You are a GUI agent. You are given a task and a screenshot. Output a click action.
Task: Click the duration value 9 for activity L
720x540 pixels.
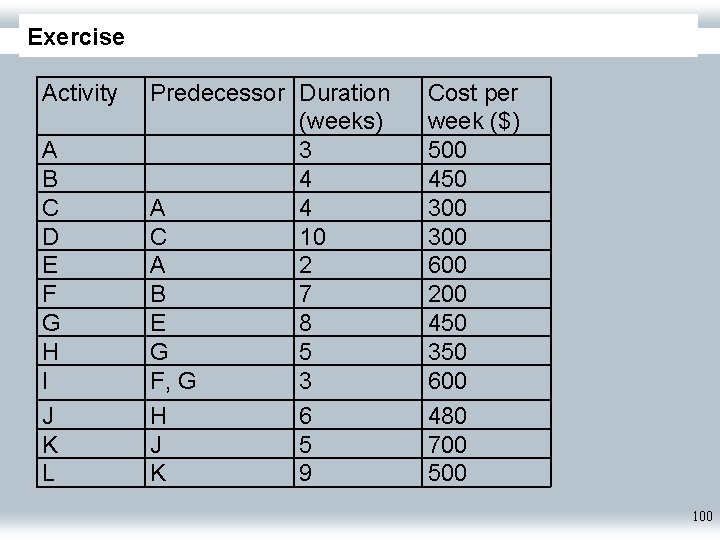pos(307,473)
